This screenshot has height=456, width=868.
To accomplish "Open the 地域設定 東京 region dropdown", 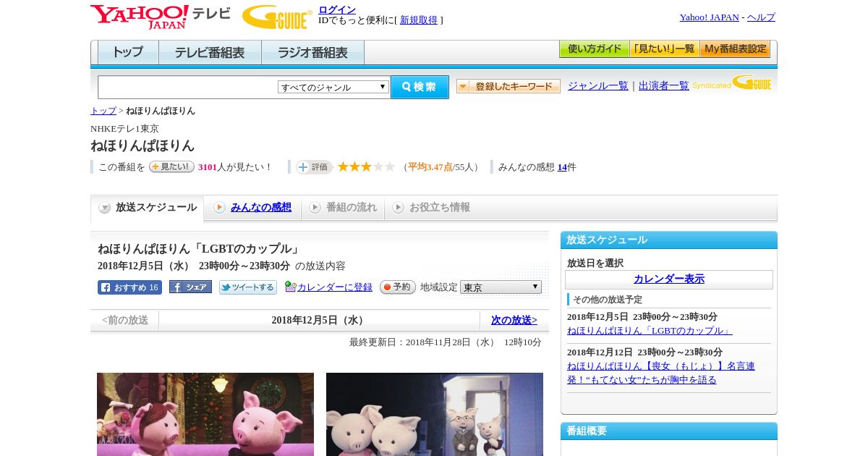I will coord(501,287).
